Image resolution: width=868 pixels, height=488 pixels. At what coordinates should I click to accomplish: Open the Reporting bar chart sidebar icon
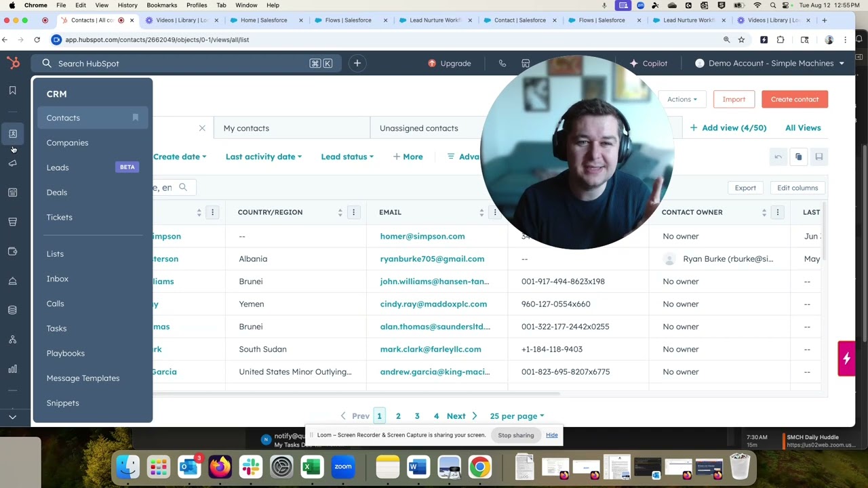[12, 369]
